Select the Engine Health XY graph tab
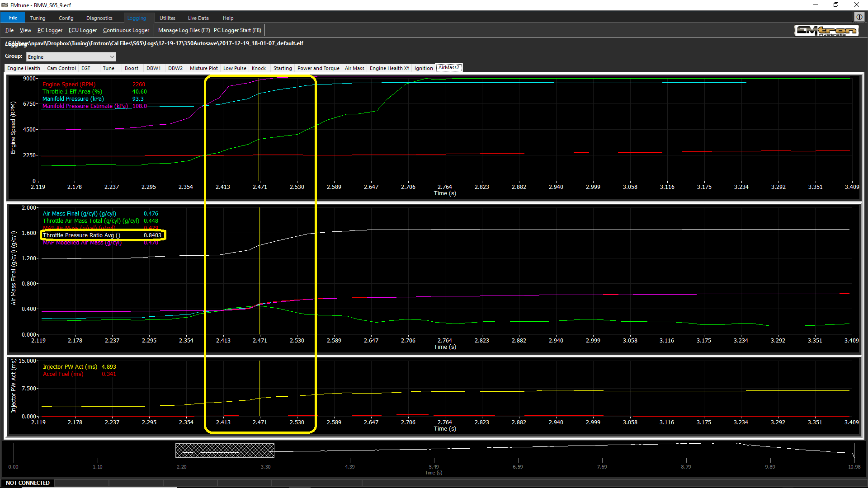Image resolution: width=868 pixels, height=488 pixels. [389, 68]
